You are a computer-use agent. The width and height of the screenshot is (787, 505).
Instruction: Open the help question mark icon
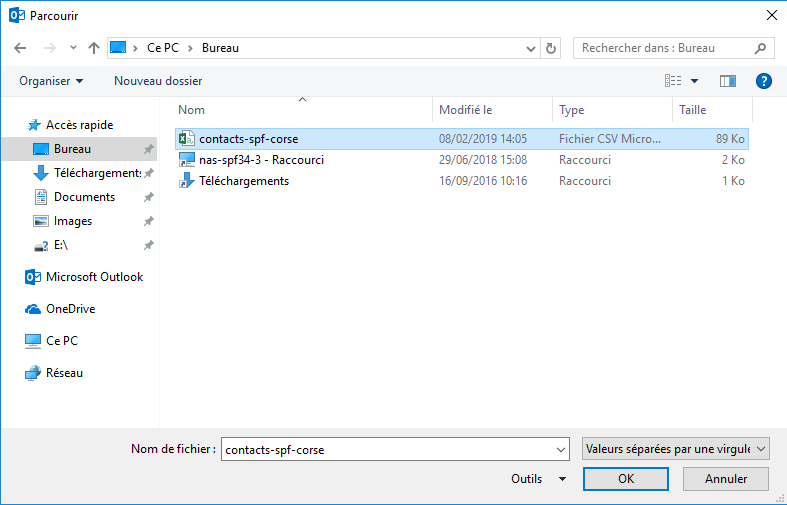click(x=764, y=81)
